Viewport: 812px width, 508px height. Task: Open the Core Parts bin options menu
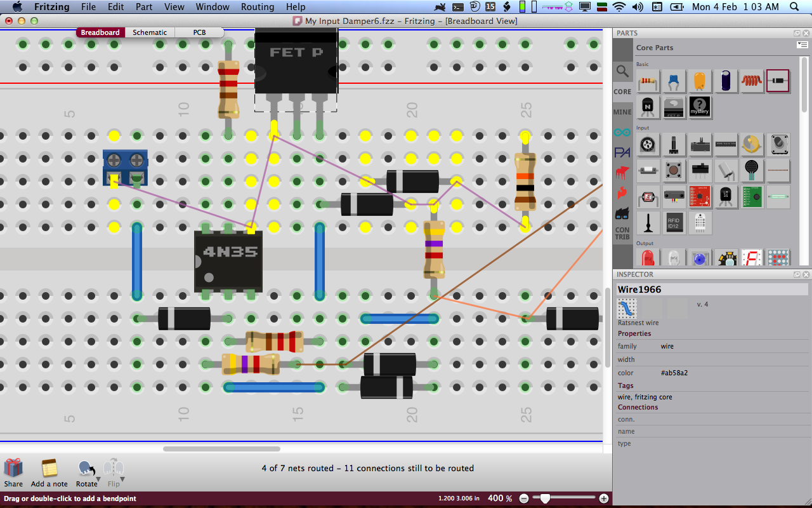(802, 45)
